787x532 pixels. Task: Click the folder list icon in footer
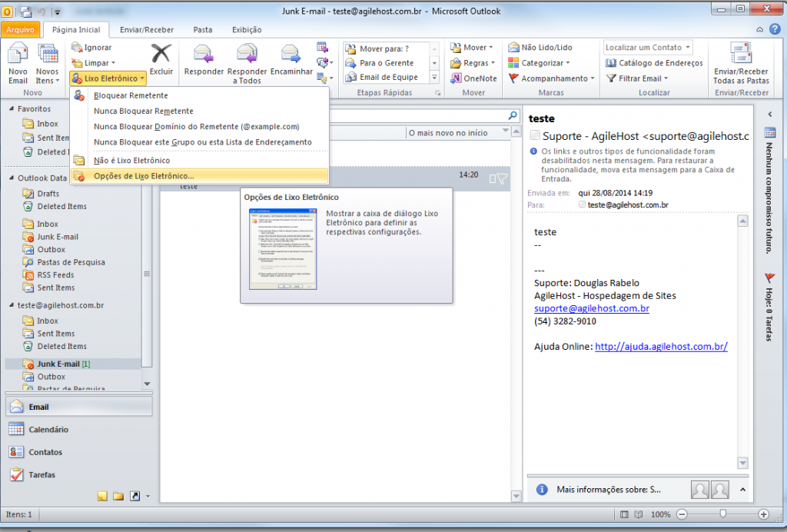118,497
